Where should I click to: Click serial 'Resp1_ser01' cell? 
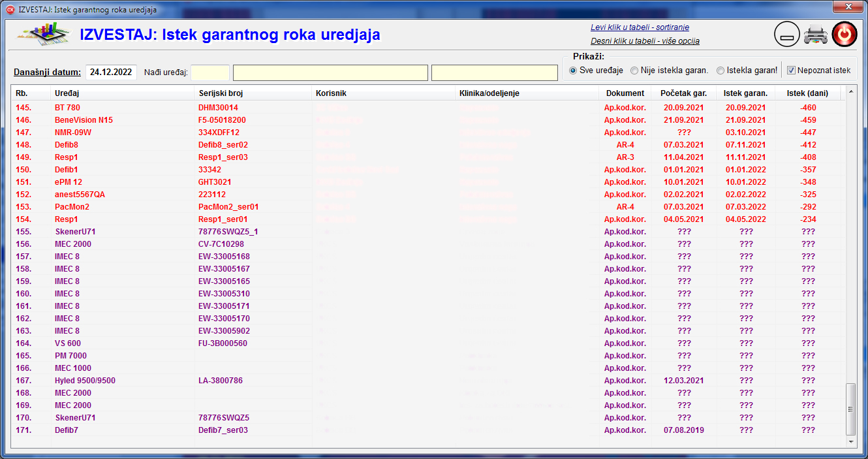[223, 219]
